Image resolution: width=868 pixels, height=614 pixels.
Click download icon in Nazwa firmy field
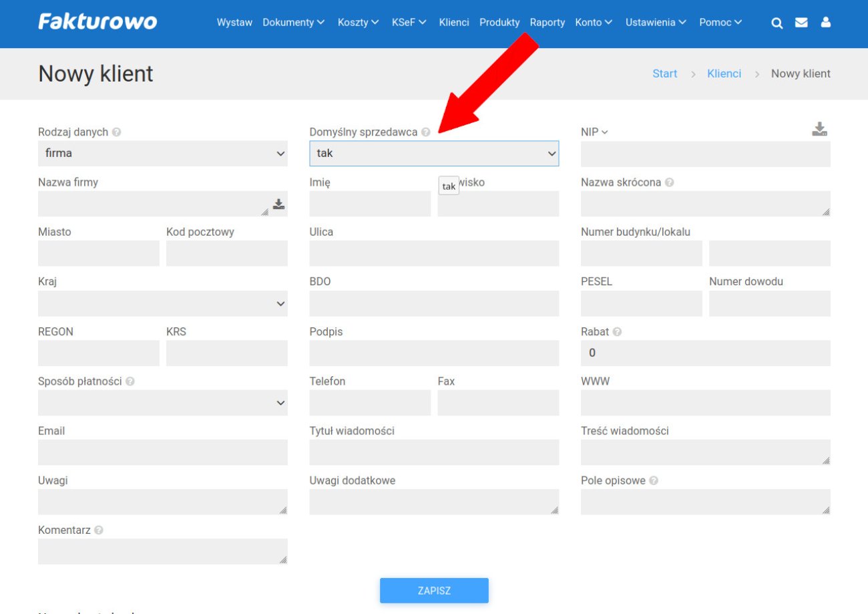click(278, 204)
